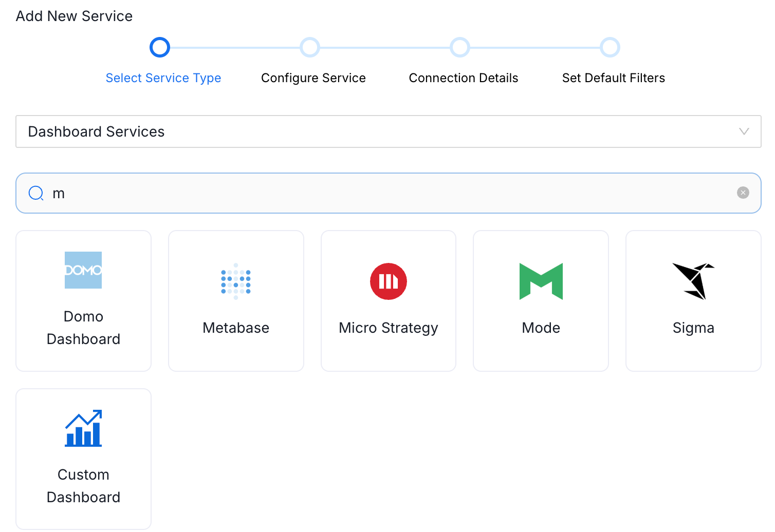
Task: Click the "Custom Dashboard" card label
Action: 83,486
